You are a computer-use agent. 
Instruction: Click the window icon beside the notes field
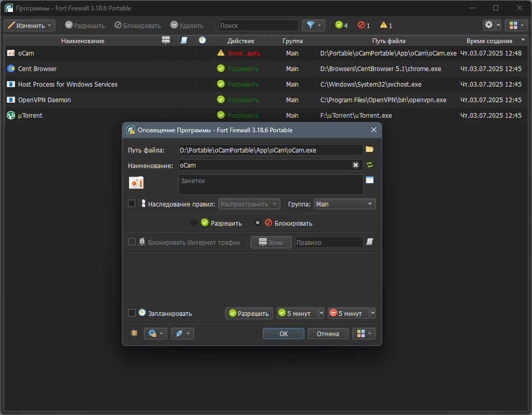click(370, 180)
